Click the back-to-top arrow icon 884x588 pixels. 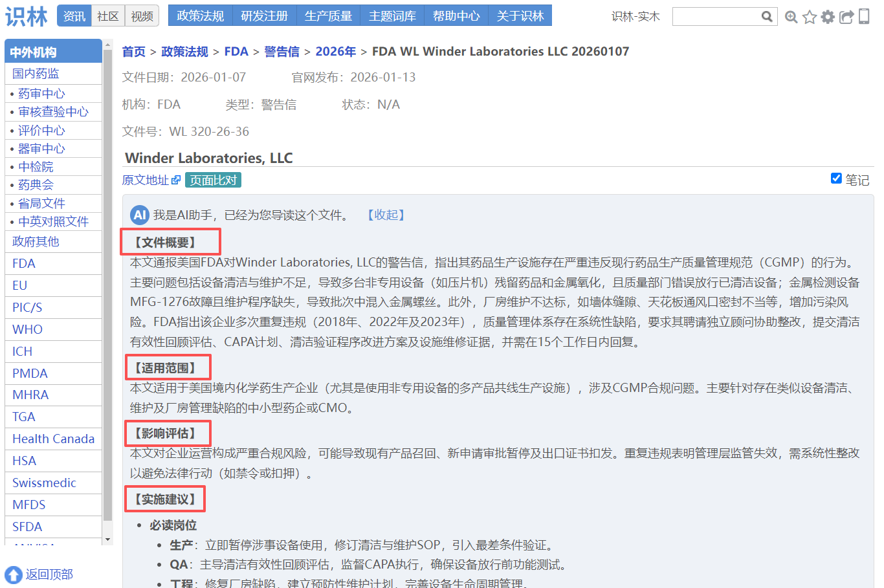tap(14, 574)
